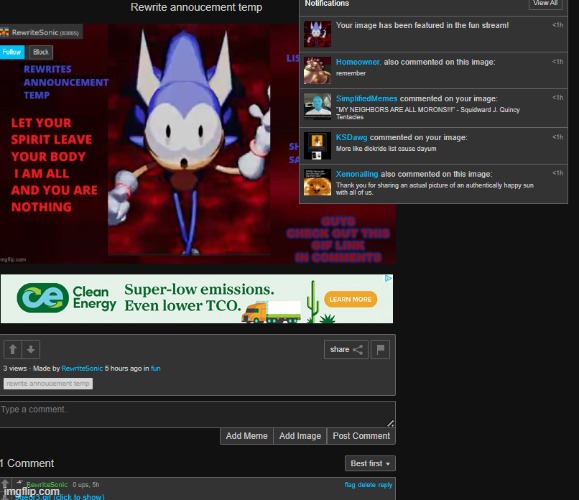
Task: Open the featured image notification thumbnail
Action: click(x=317, y=34)
